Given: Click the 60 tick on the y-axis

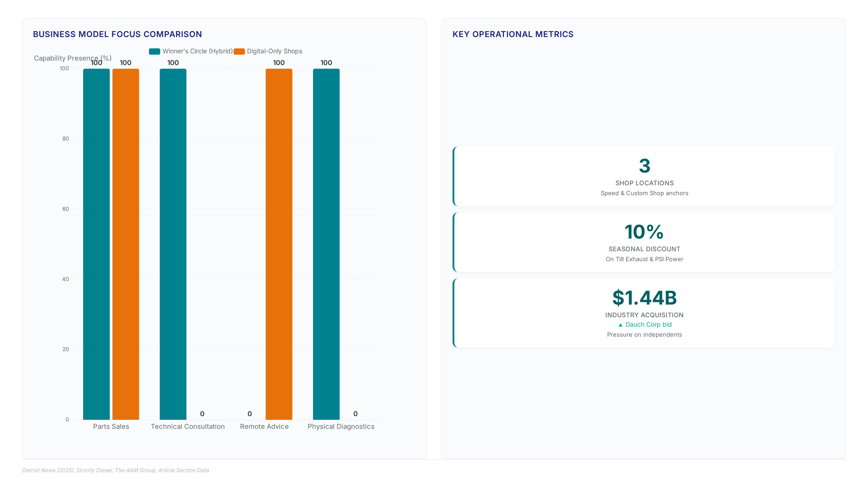Looking at the screenshot, I should tap(66, 209).
